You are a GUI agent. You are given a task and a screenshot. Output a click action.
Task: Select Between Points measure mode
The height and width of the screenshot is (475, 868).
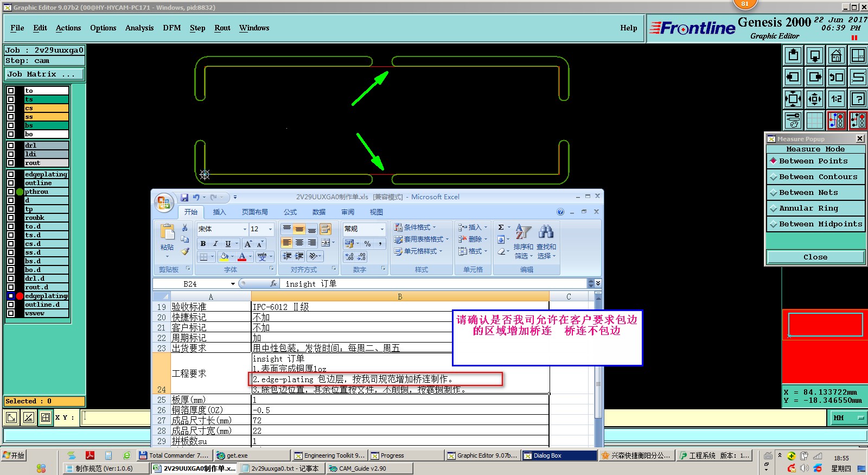coord(815,161)
